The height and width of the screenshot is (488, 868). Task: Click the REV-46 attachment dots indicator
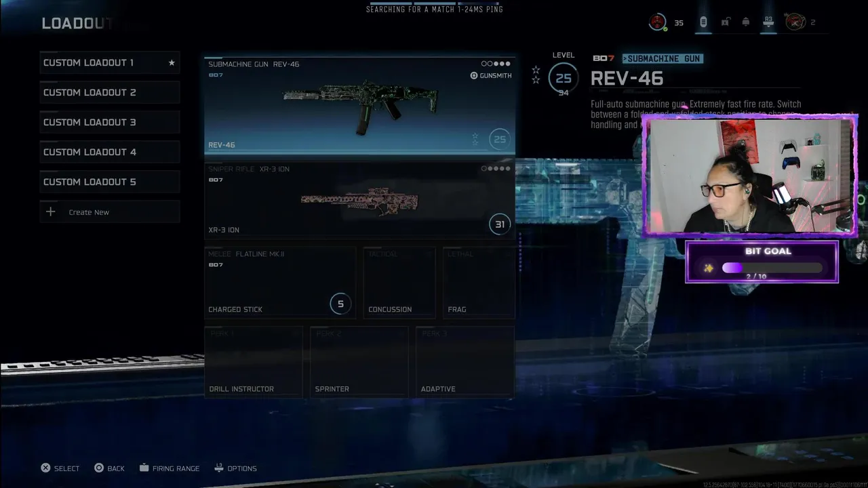(496, 64)
